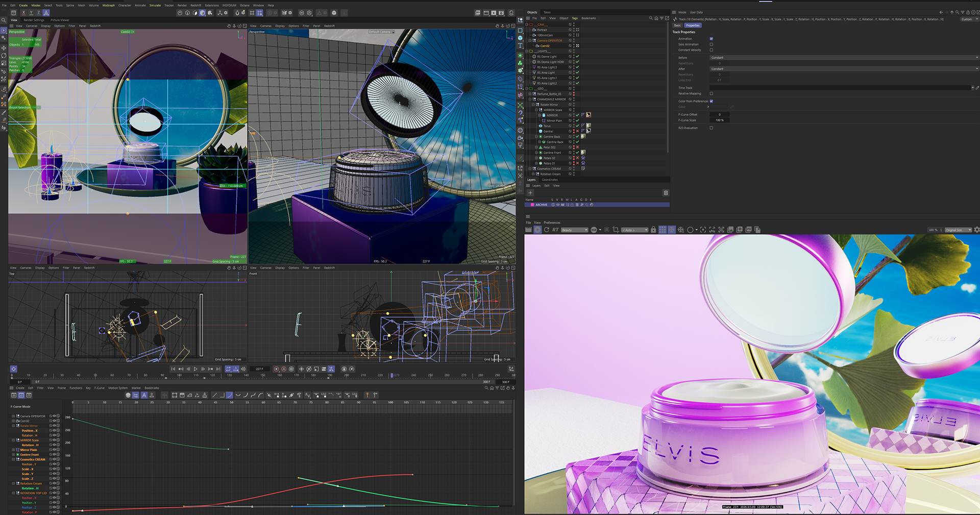Toggle the Z axis lock
Viewport: 980px width, 515px height.
point(38,13)
